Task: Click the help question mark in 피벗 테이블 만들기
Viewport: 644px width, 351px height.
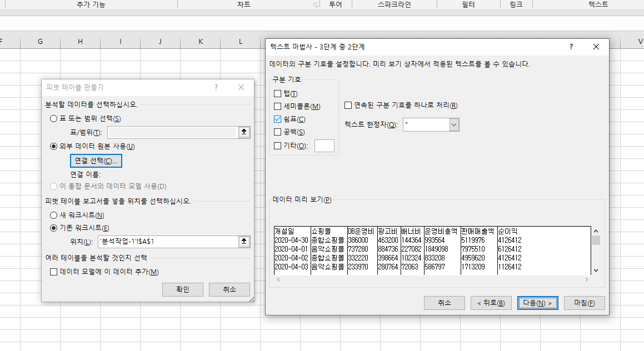Action: 216,87
